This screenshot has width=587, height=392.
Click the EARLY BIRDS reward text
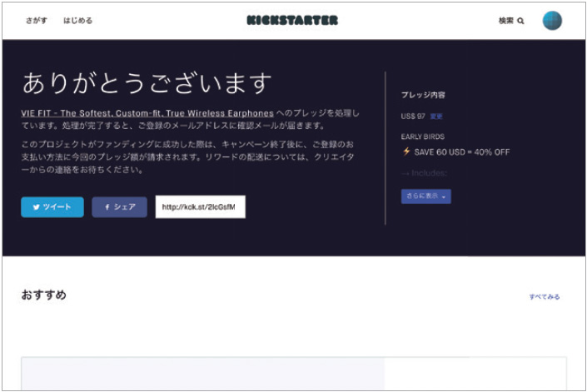click(423, 136)
